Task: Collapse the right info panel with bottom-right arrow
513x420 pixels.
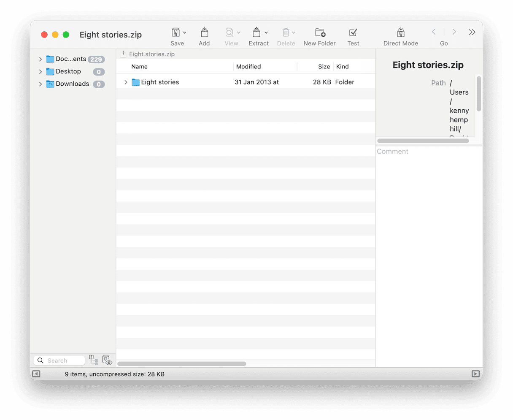Action: (475, 374)
